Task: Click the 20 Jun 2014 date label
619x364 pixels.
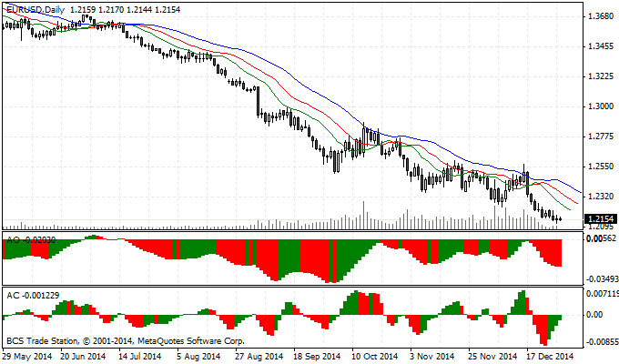Action: point(83,357)
